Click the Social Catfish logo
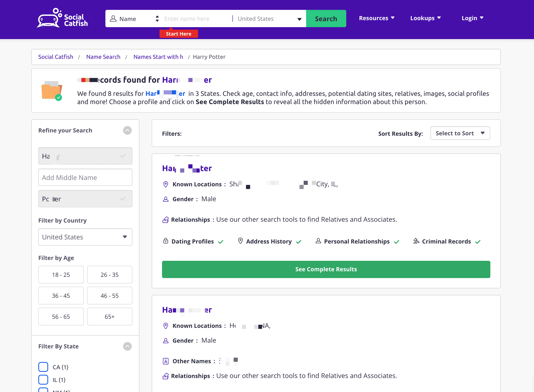This screenshot has height=392, width=534. click(62, 18)
